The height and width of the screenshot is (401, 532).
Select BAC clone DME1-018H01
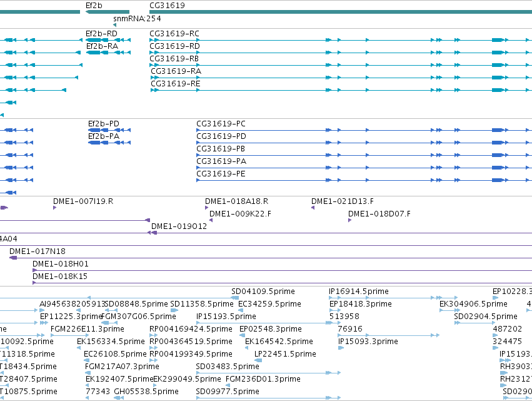click(61, 264)
